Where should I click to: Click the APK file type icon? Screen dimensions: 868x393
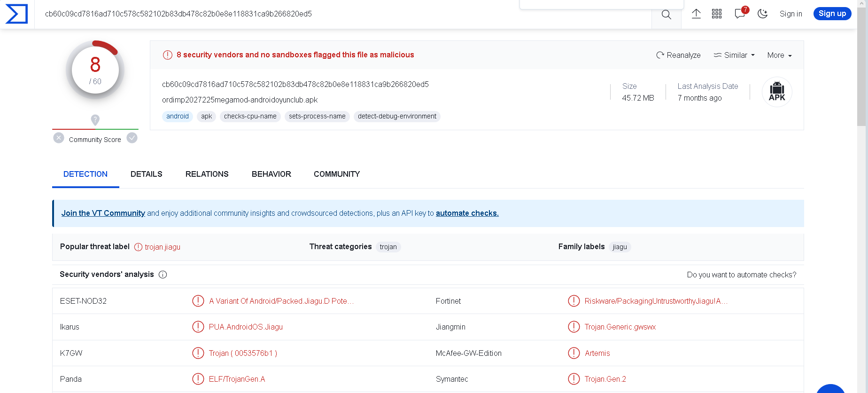point(777,92)
